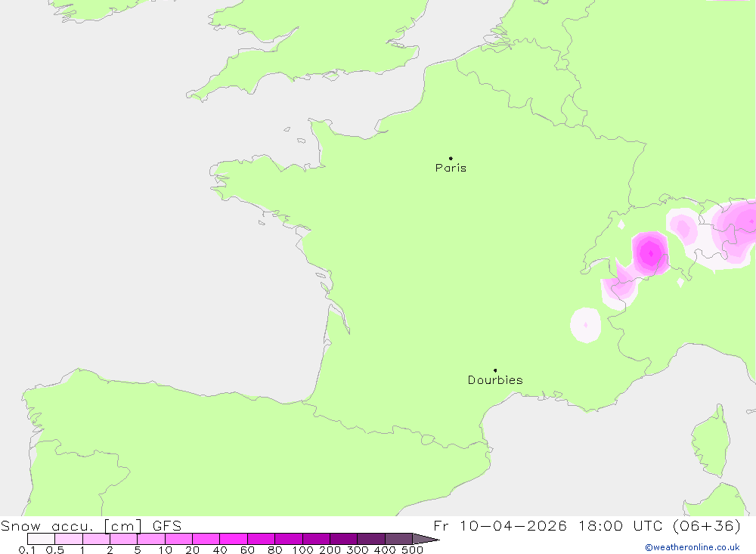Screen dimensions: 756x554
Task: Select the 5 cm legend color swatch
Action: (x=151, y=539)
